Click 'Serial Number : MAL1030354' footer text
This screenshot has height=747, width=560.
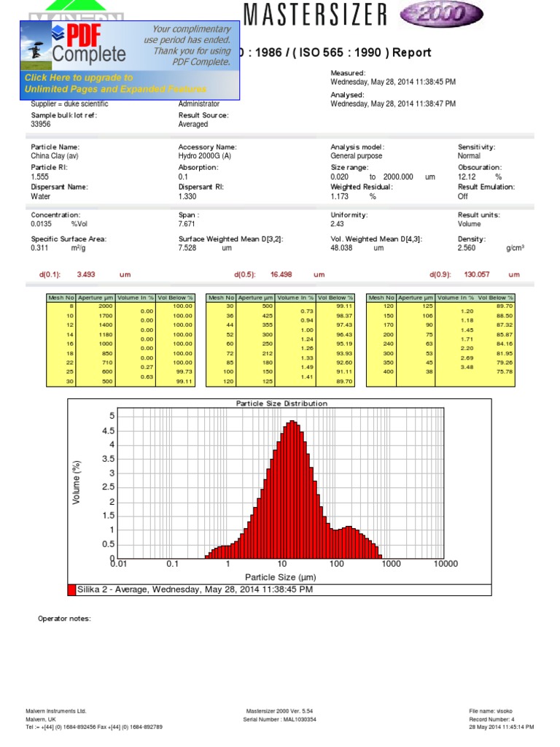[279, 720]
